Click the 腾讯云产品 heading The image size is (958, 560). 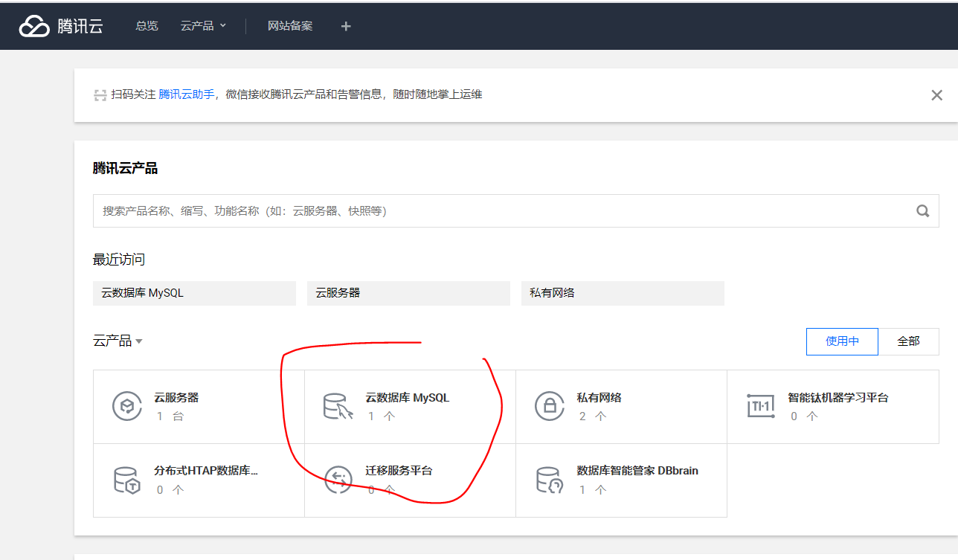coord(125,169)
